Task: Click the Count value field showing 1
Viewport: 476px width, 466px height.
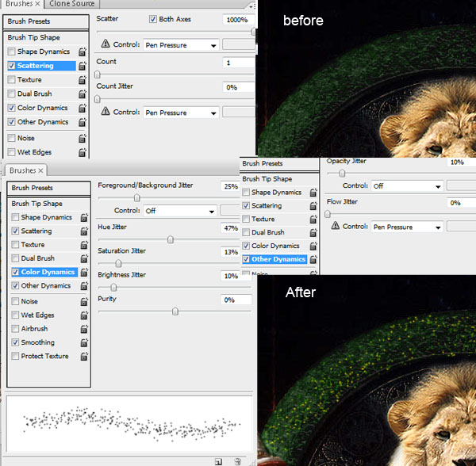Action: [238, 63]
